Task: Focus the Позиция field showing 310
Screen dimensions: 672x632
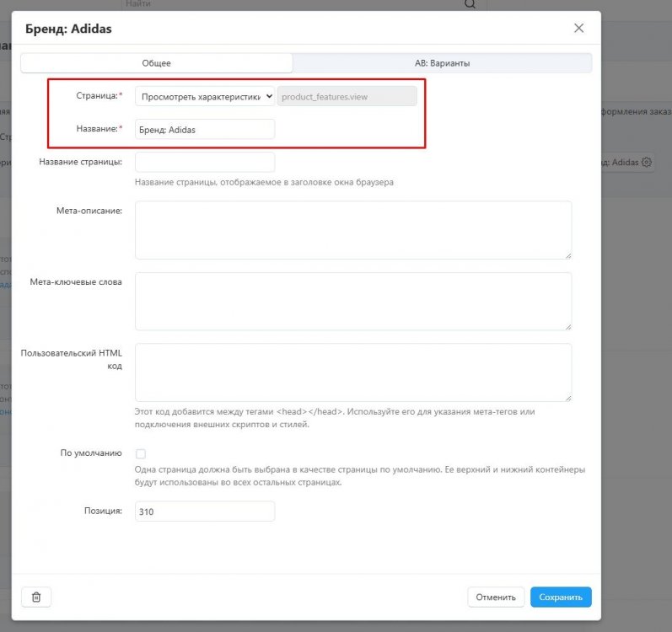Action: tap(205, 511)
